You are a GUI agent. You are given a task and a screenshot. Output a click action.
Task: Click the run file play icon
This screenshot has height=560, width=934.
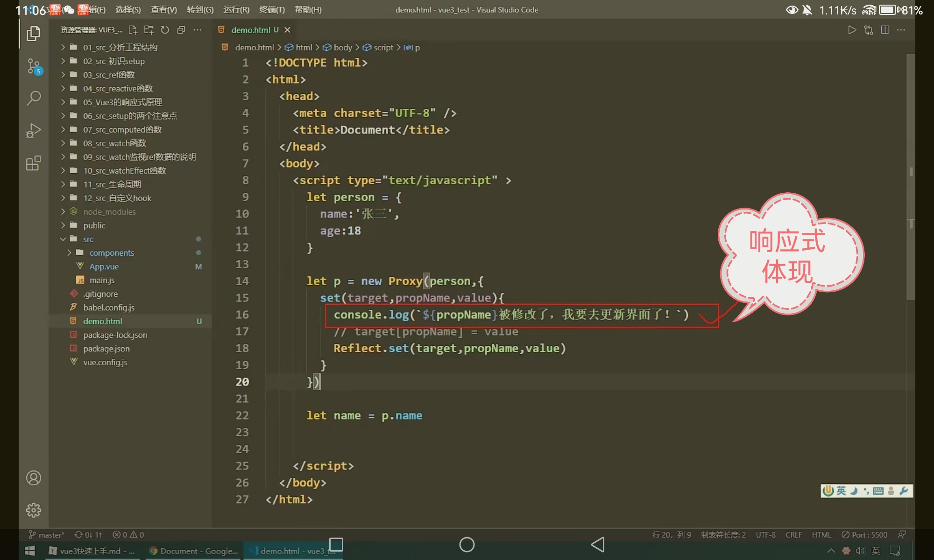click(852, 30)
